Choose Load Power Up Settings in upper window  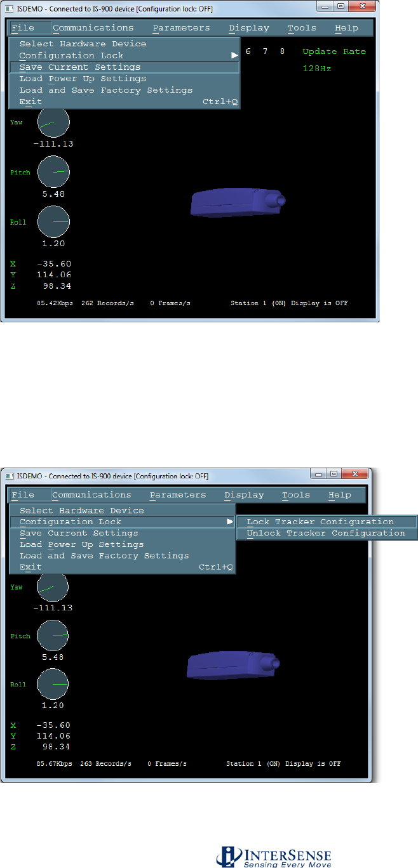pos(125,79)
